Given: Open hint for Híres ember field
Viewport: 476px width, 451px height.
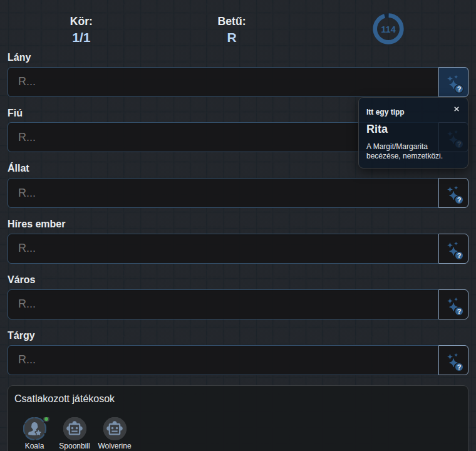Looking at the screenshot, I should click(x=453, y=249).
